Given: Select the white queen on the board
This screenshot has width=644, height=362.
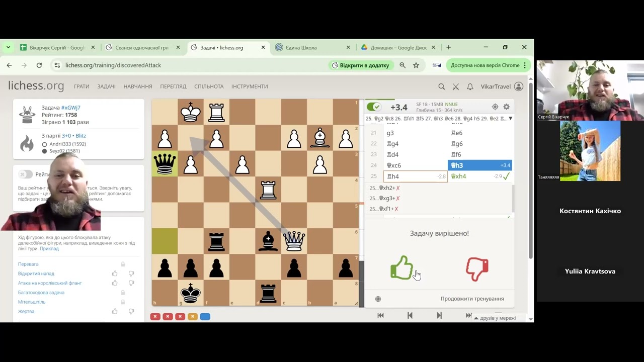Looking at the screenshot, I should (294, 240).
